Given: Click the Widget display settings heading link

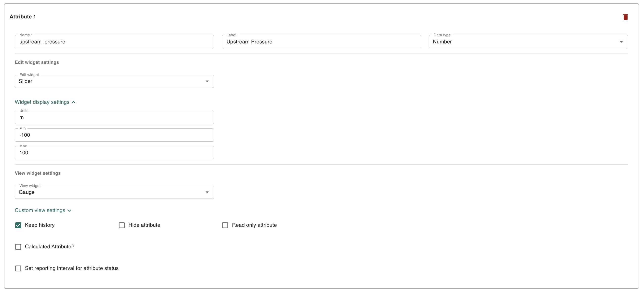Looking at the screenshot, I should tap(42, 102).
